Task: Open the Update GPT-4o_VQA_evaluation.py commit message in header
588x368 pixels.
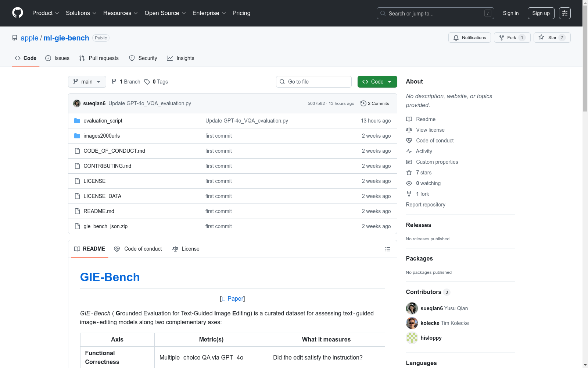Action: (150, 103)
